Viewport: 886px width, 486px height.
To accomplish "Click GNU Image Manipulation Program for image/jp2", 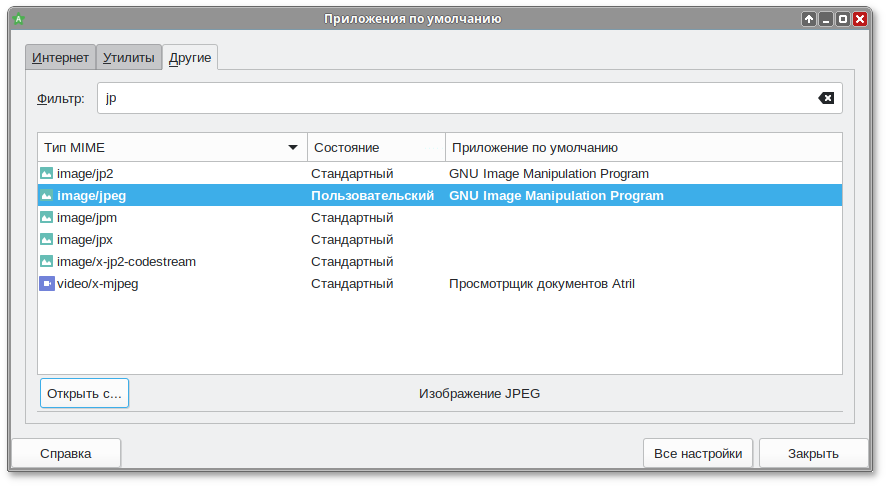I will pyautogui.click(x=549, y=173).
